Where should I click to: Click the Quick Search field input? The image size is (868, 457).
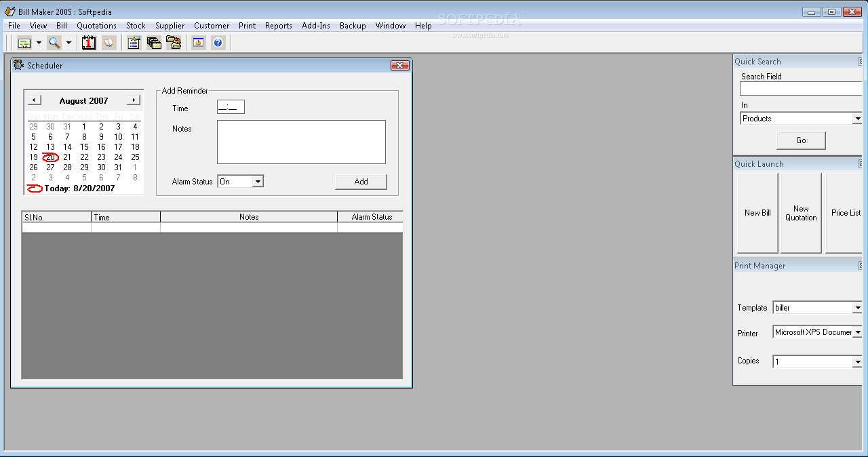(x=801, y=89)
